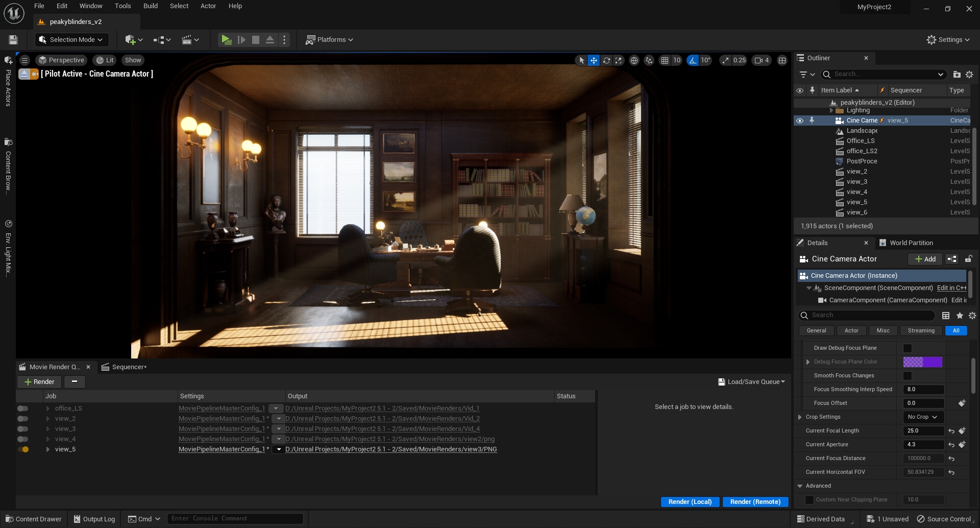Open the Add content (plus cube) menu
The width and height of the screenshot is (980, 528).
pyautogui.click(x=134, y=40)
